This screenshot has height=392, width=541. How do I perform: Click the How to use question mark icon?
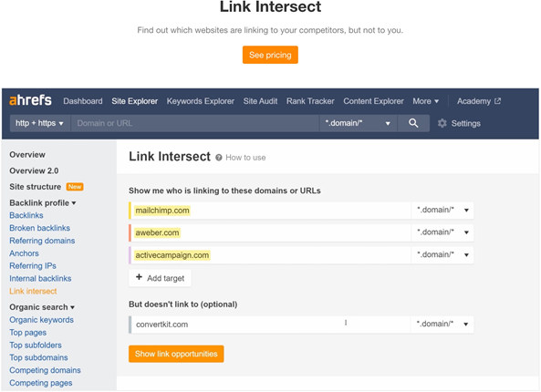tap(218, 158)
